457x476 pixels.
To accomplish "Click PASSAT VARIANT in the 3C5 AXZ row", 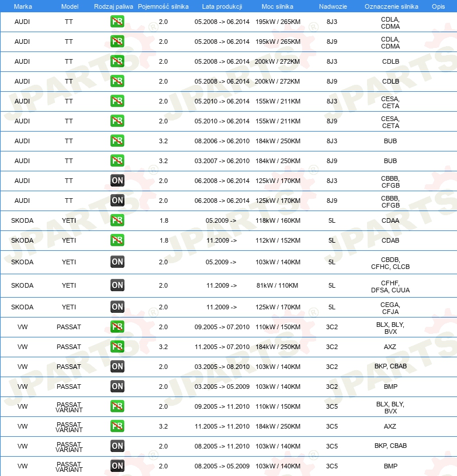I will (69, 427).
